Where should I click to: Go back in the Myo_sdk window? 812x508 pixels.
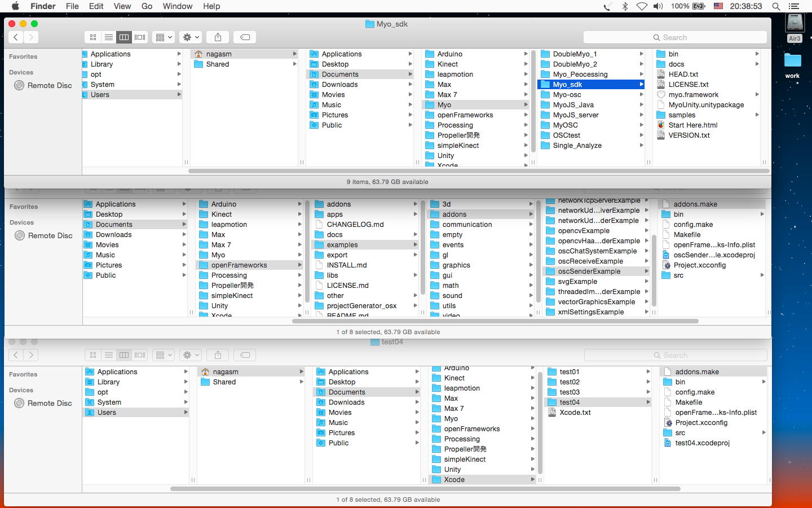(16, 37)
